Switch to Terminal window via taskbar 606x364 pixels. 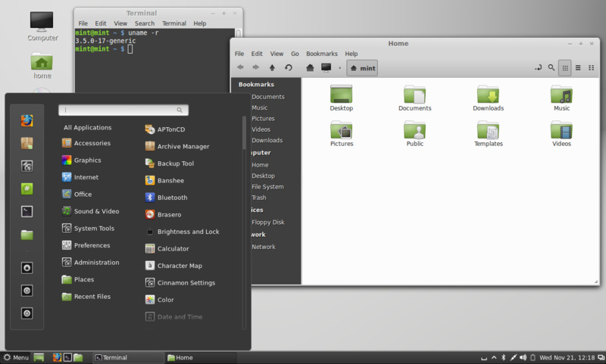[127, 357]
